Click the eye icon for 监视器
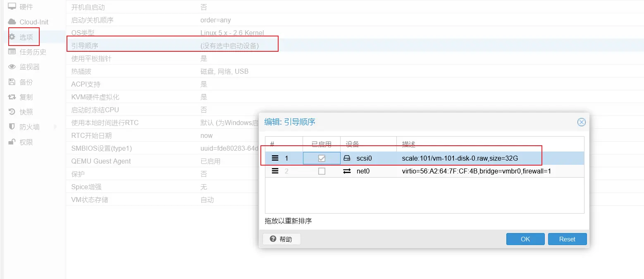 pos(12,67)
